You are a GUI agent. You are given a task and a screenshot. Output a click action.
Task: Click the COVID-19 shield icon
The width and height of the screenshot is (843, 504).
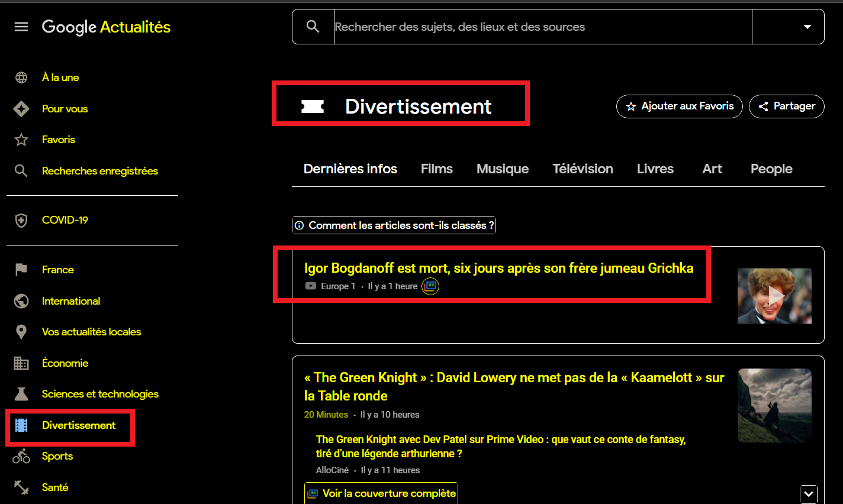[21, 221]
